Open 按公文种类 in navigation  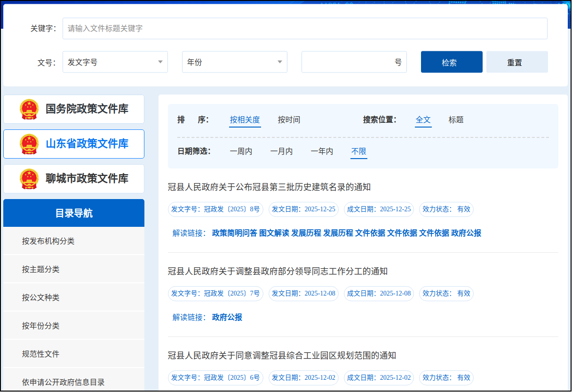click(x=74, y=297)
